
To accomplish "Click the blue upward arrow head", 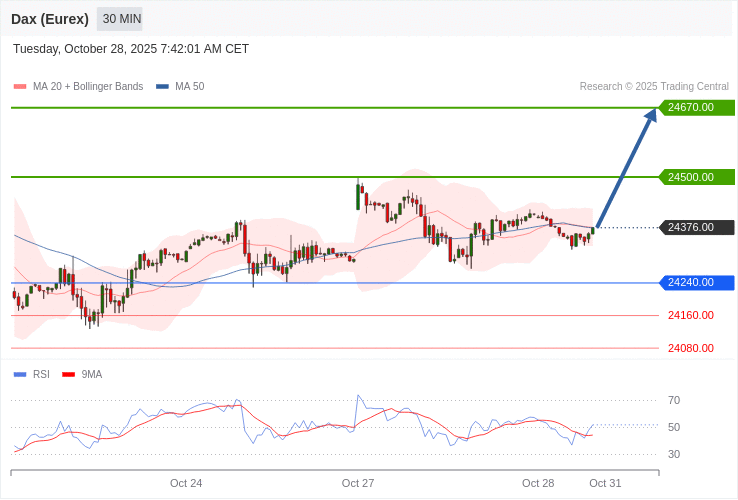I will [x=651, y=115].
